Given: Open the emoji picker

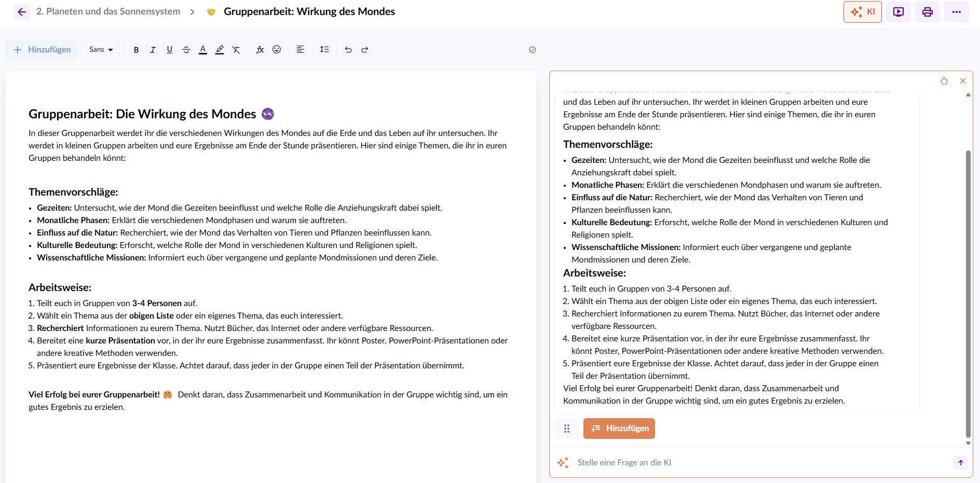Looking at the screenshot, I should click(277, 50).
